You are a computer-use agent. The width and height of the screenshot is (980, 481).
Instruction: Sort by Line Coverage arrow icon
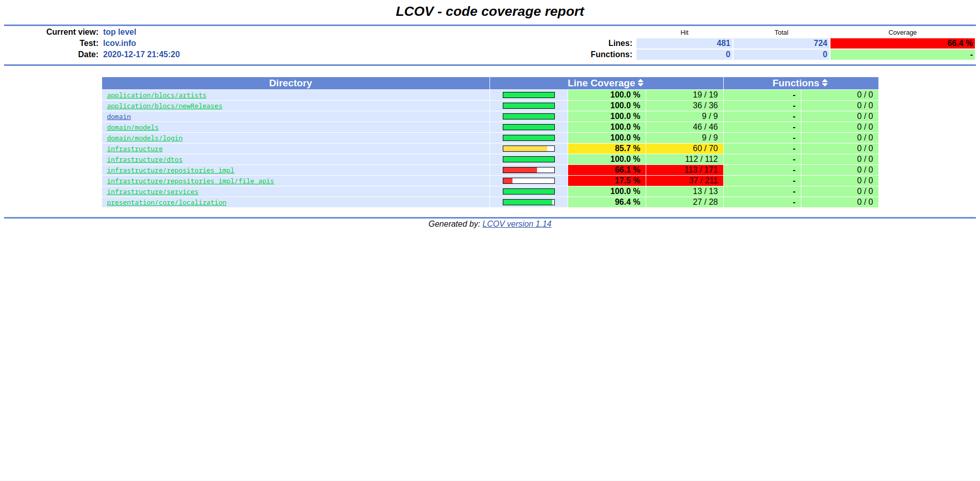coord(641,83)
